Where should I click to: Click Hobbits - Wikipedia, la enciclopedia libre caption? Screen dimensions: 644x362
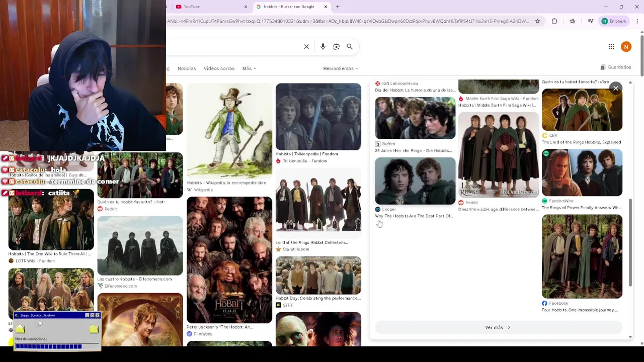[226, 183]
